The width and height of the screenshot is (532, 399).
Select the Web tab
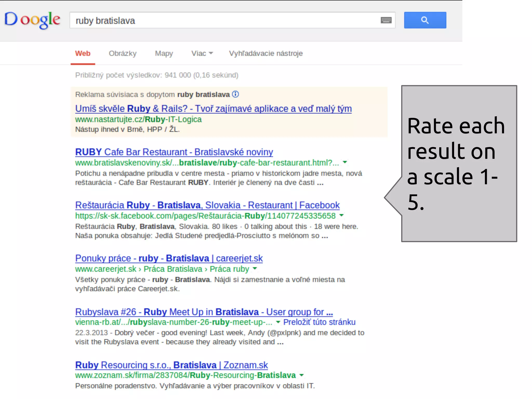[x=83, y=53]
